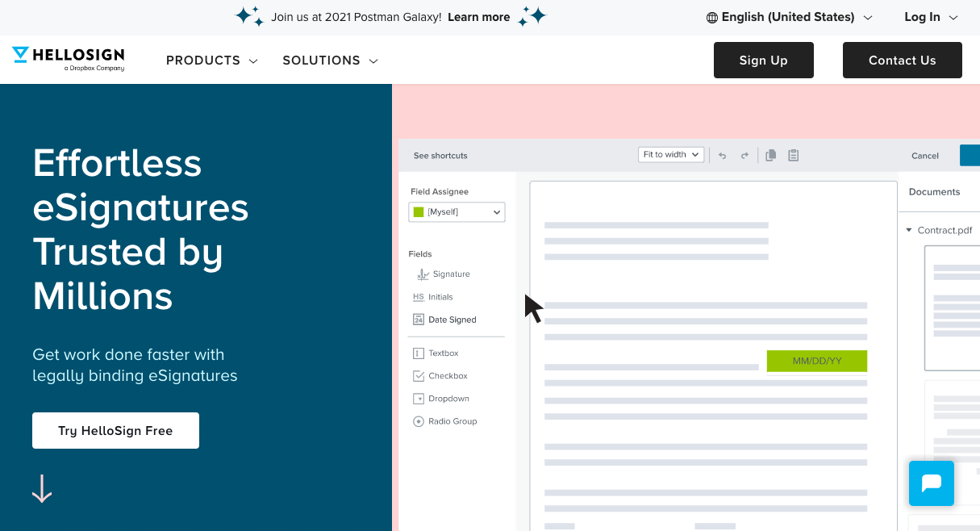
Task: Select the first Contract.pdf page thumbnail
Action: [x=952, y=307]
